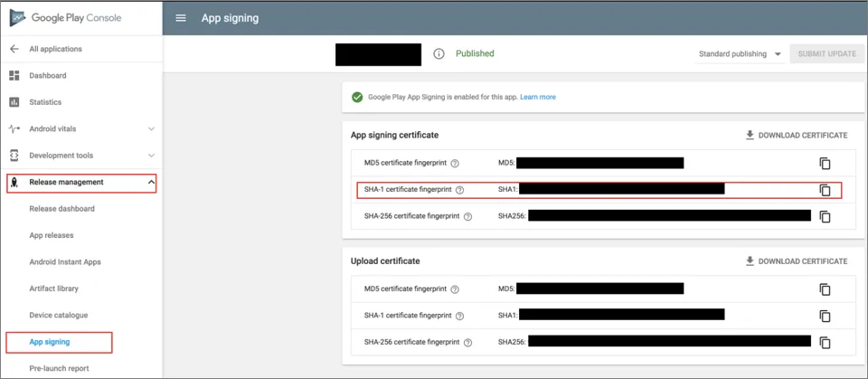Open the App signing menu item

pyautogui.click(x=50, y=342)
